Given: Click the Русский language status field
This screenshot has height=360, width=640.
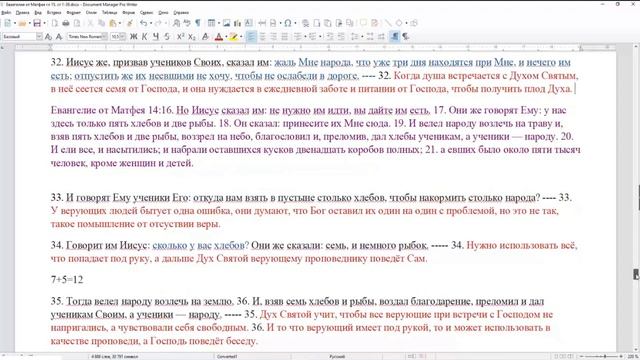Looking at the screenshot, I should click(x=337, y=357).
